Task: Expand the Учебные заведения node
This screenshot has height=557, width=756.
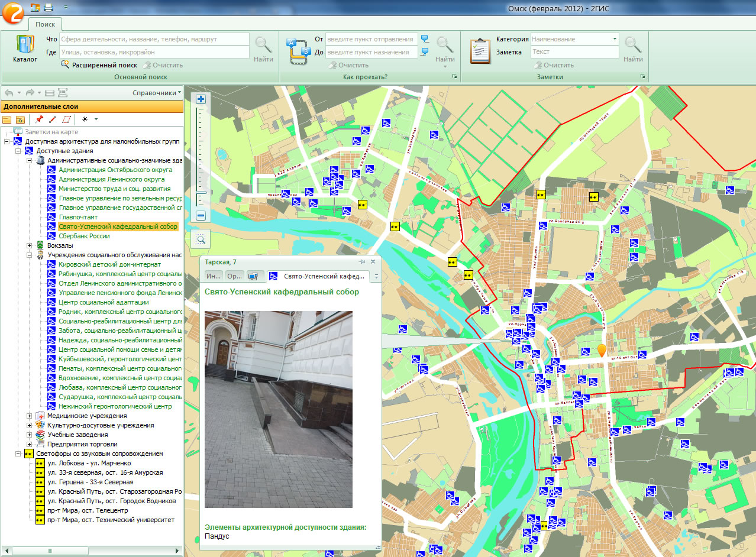Action: pos(30,435)
